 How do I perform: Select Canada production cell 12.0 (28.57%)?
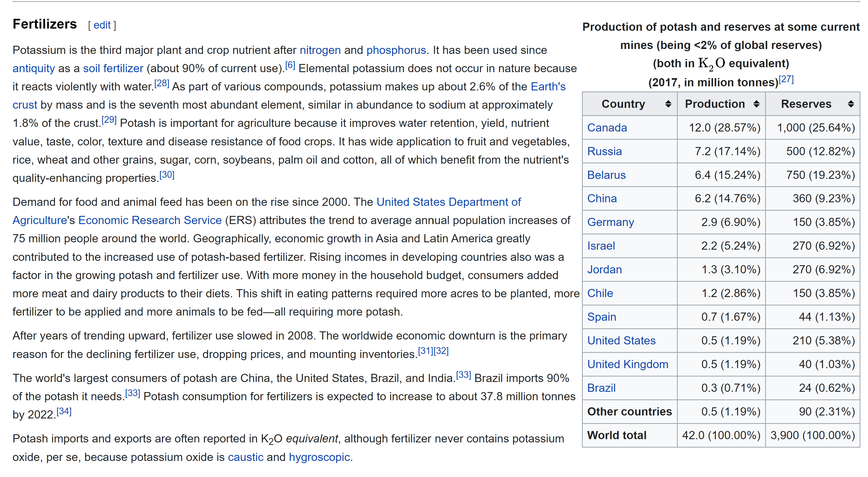[x=721, y=128]
